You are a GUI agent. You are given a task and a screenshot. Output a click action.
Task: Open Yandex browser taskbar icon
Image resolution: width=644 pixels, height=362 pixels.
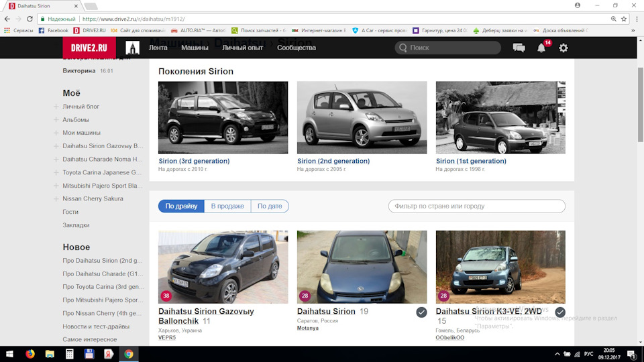pyautogui.click(x=109, y=354)
